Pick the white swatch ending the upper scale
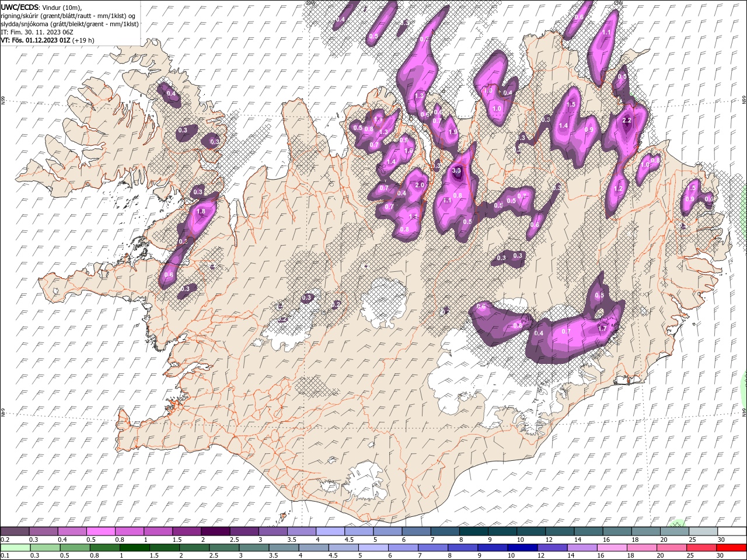This screenshot has width=747, height=560. click(x=732, y=531)
